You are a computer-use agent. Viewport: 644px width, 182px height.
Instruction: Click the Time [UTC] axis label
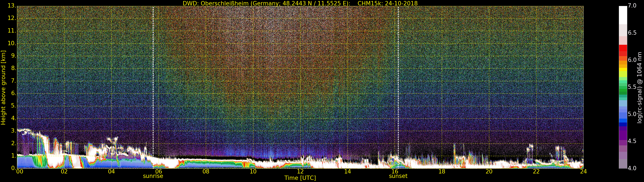(300, 178)
